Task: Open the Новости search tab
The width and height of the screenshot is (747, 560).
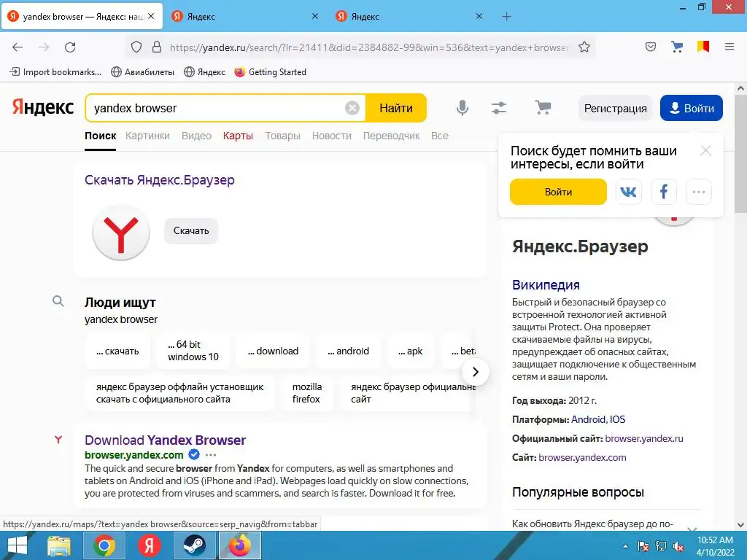Action: 332,136
